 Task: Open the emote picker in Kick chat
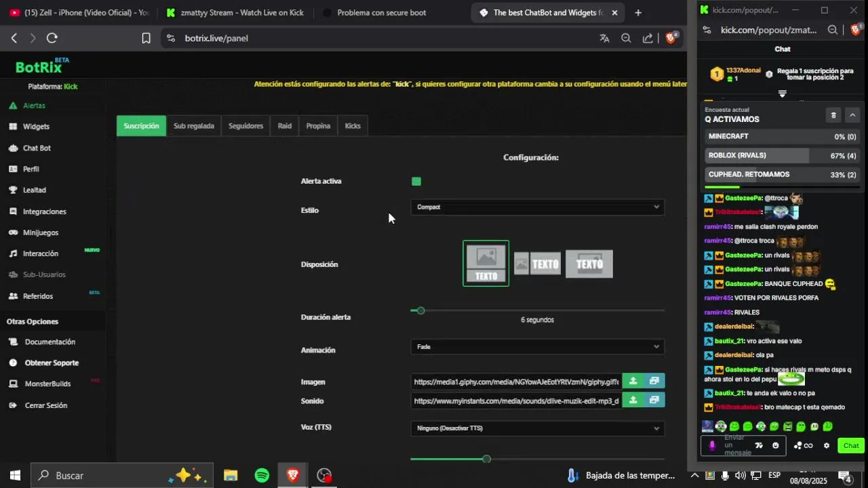coord(776,445)
